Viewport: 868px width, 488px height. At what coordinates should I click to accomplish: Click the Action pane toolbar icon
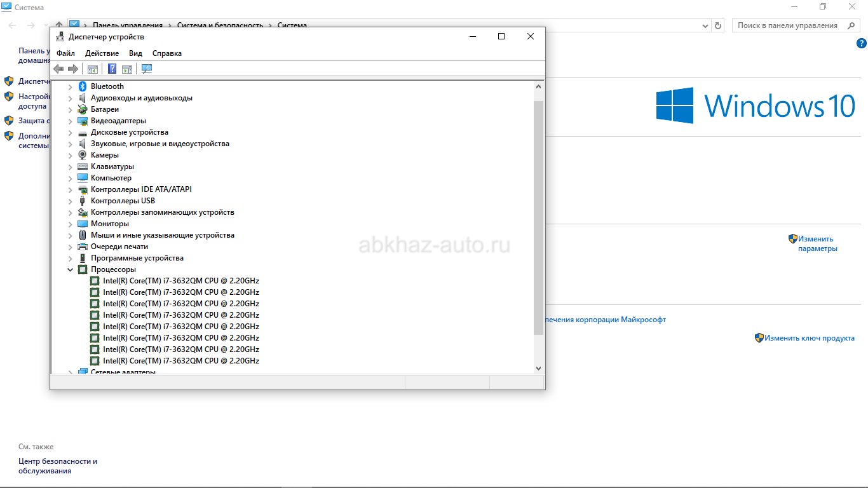coord(127,69)
